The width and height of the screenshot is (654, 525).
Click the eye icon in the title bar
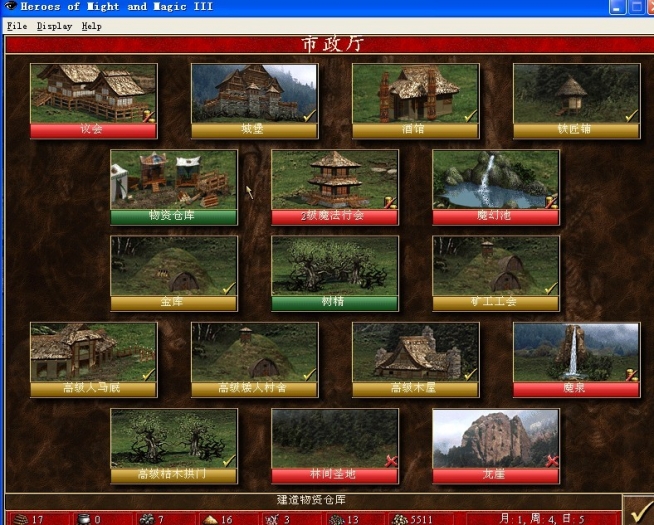pos(10,6)
